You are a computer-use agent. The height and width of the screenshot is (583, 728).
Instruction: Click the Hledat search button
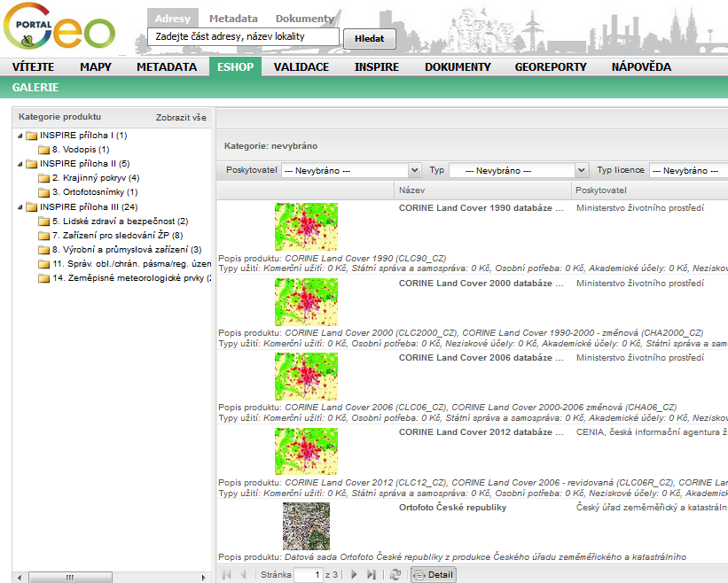[x=370, y=38]
